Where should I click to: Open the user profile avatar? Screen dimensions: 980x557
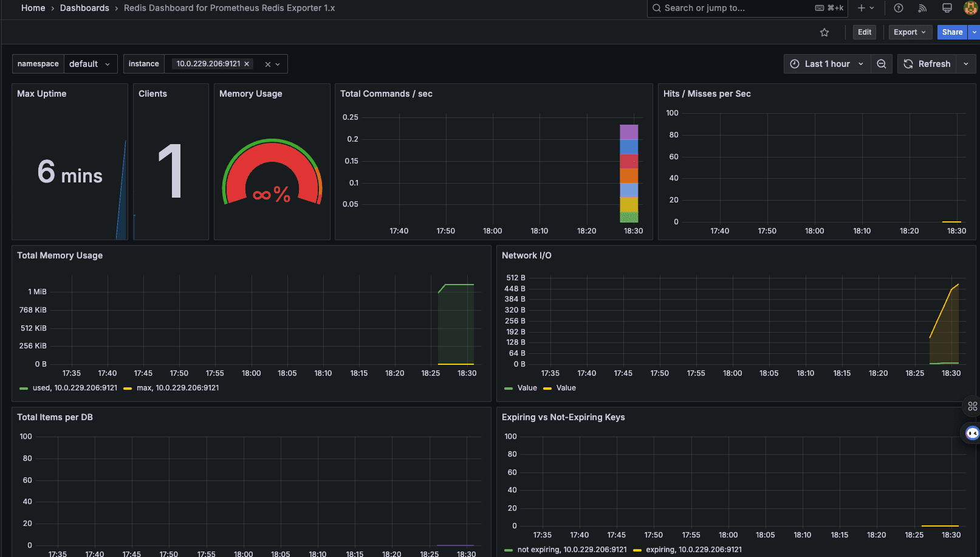[x=970, y=8]
